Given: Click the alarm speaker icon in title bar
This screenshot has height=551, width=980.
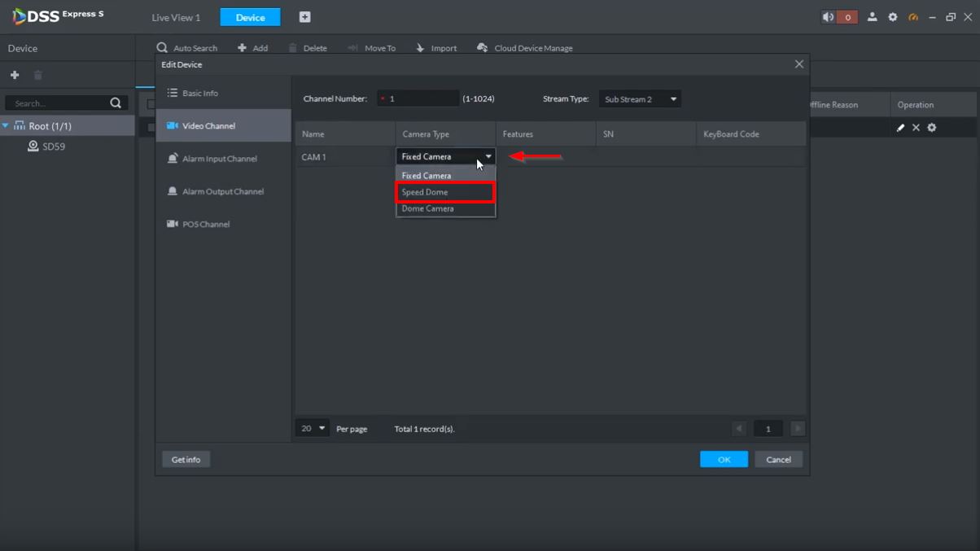Looking at the screenshot, I should [x=829, y=17].
